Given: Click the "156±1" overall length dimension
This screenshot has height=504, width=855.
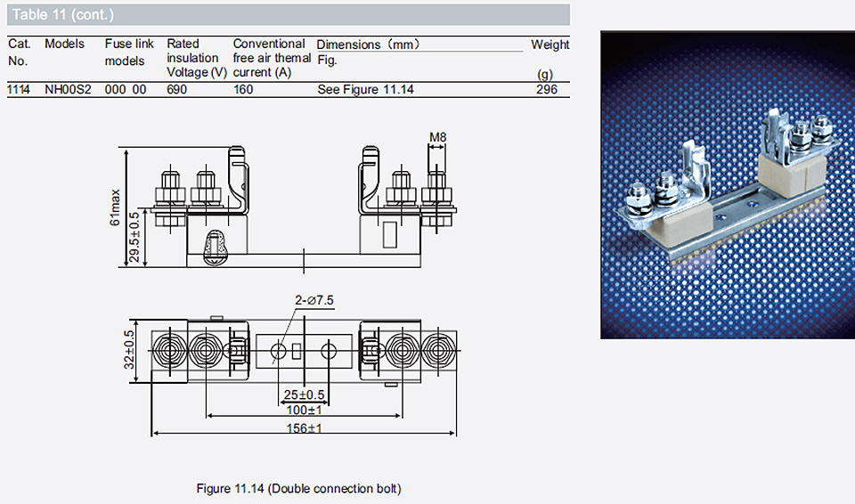Looking at the screenshot, I should coord(304,428).
